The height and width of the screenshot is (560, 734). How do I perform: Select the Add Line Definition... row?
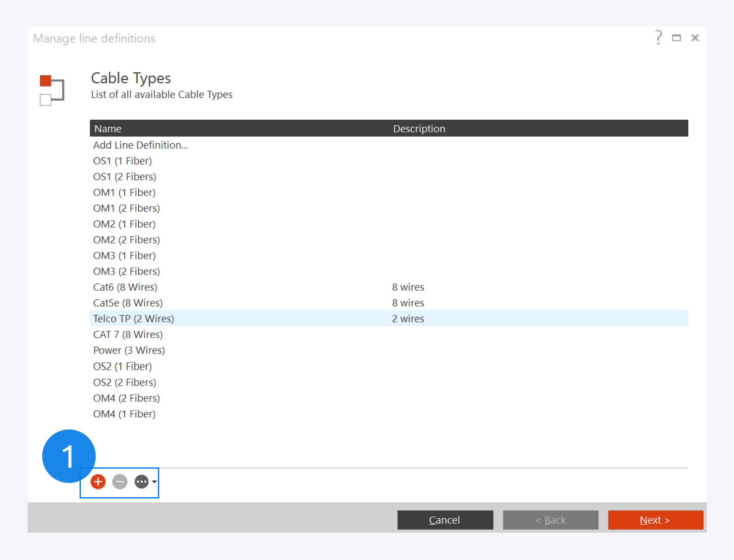coord(141,145)
